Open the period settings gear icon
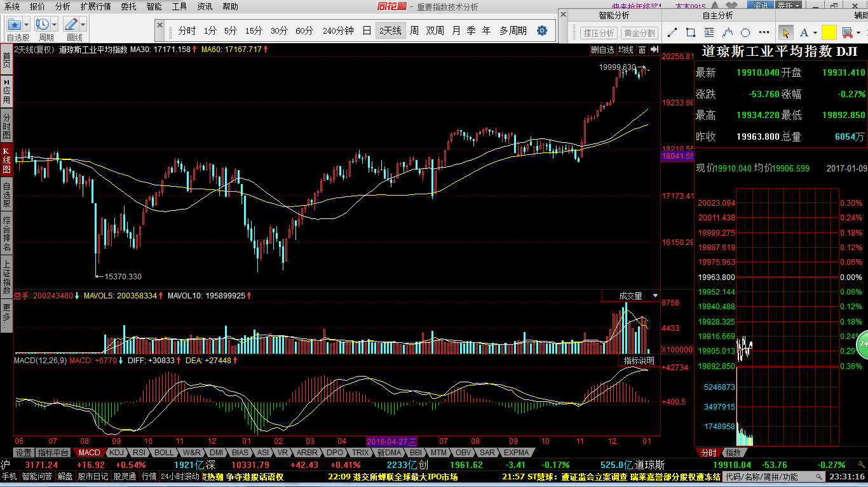 point(542,30)
